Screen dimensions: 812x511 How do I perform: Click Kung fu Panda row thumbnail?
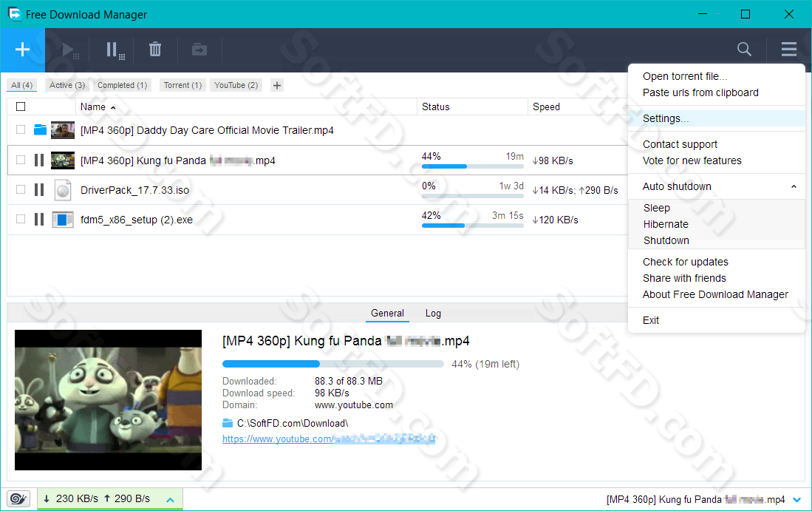point(63,160)
